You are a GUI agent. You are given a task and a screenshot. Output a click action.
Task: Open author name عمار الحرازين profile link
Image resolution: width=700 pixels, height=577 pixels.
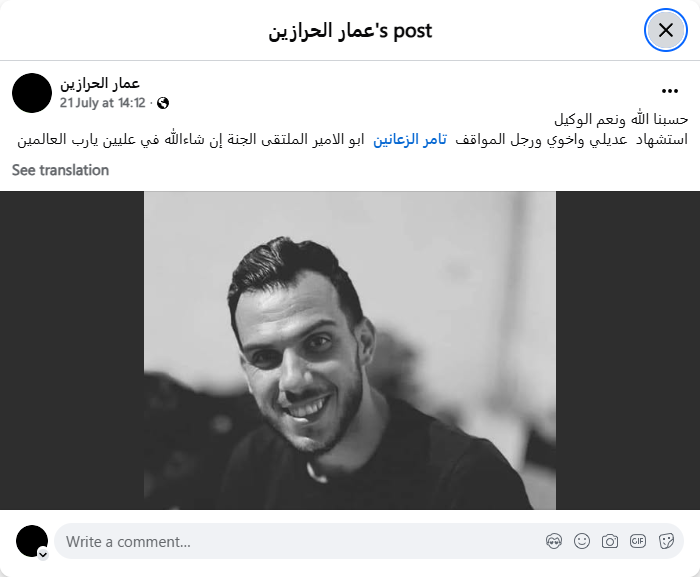pos(100,83)
